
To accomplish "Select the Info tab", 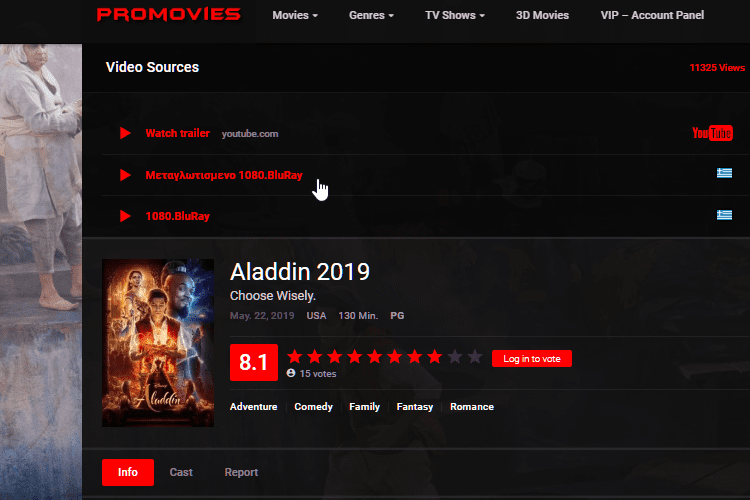I will [x=128, y=472].
